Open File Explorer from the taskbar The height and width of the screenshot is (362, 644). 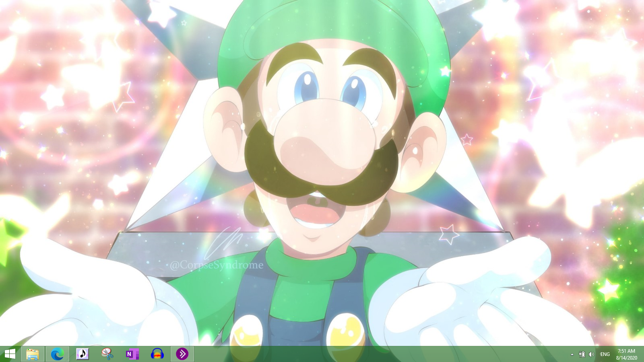click(33, 354)
